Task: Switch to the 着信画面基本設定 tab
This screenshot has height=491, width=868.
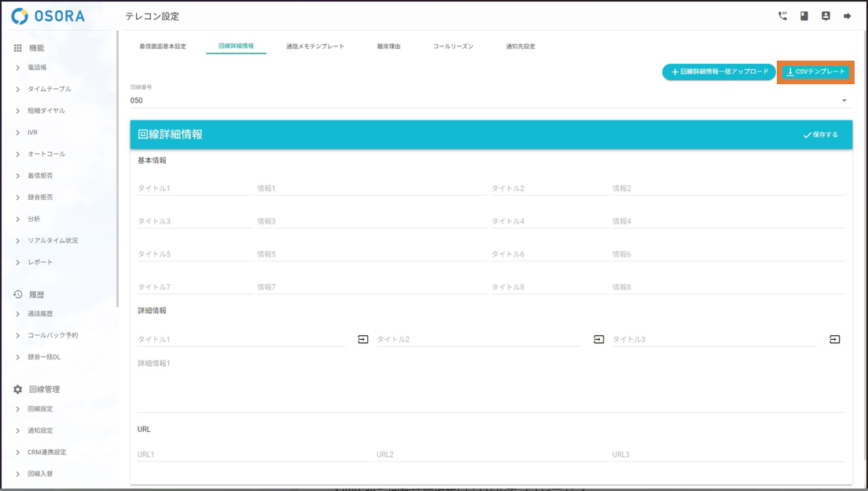Action: (163, 46)
